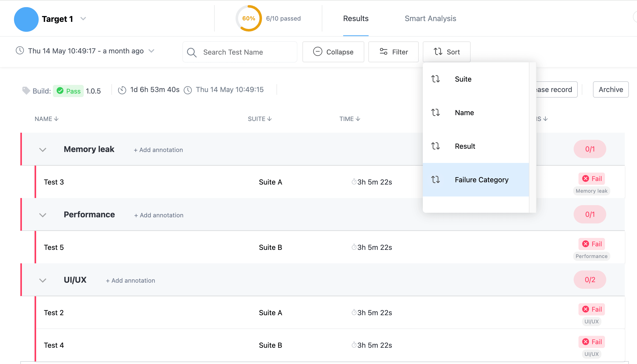Image resolution: width=637 pixels, height=364 pixels.
Task: Switch to the Results tab
Action: [x=356, y=19]
